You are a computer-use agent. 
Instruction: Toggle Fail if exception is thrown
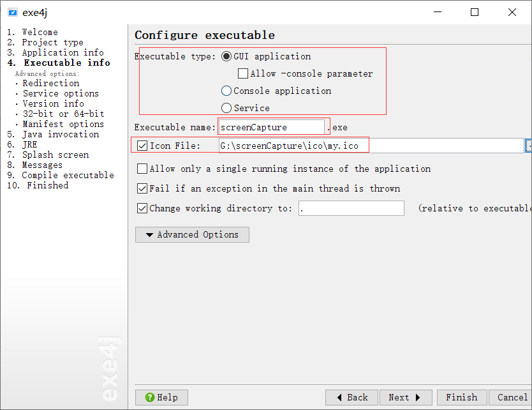tap(142, 188)
